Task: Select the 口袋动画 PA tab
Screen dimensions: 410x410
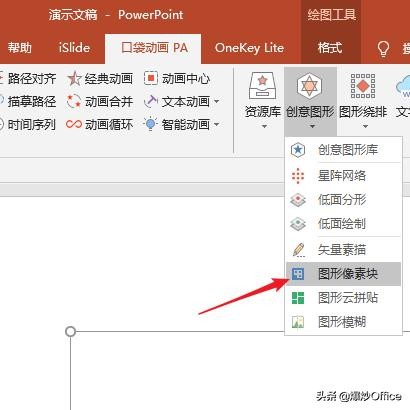Action: coord(154,48)
